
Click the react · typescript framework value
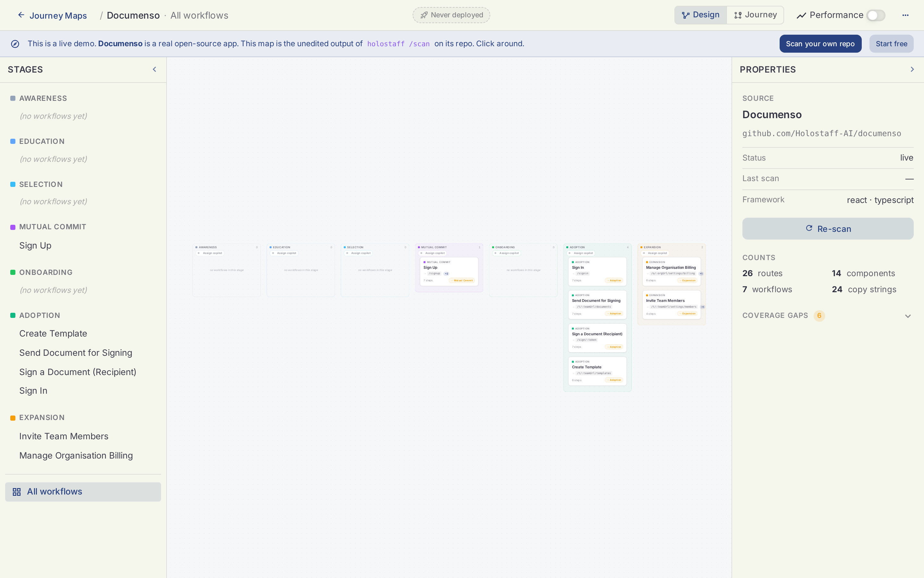point(880,200)
